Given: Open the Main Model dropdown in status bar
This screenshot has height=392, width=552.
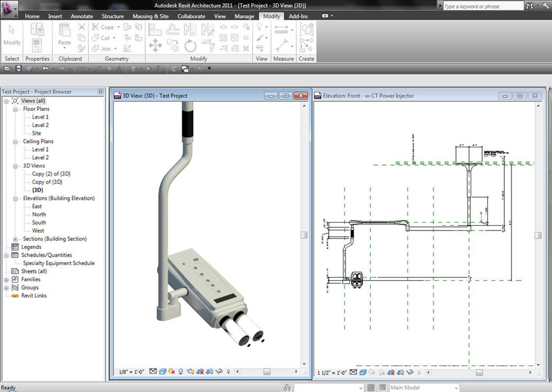Looking at the screenshot, I should point(456,388).
